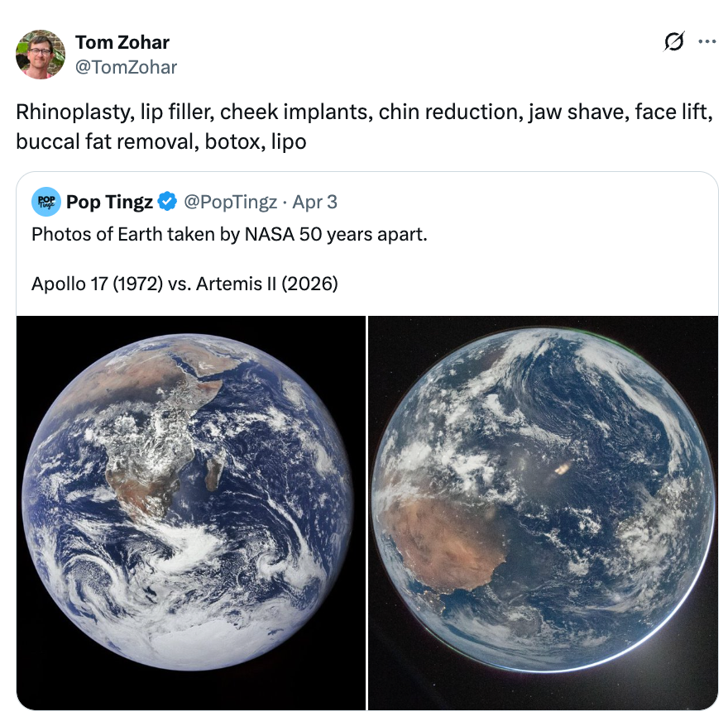
Task: Open the Grok explanation icon on the post
Action: [x=673, y=43]
